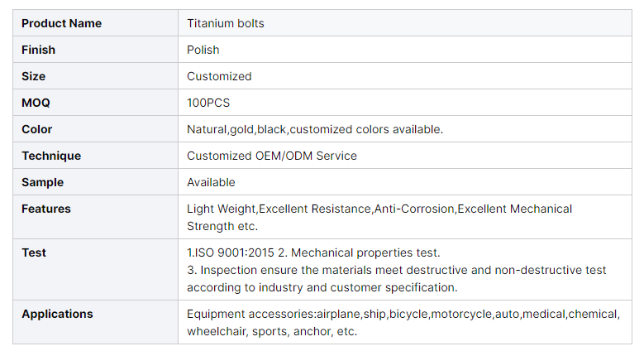Click the "Sample" row label
The width and height of the screenshot is (644, 351).
[43, 182]
